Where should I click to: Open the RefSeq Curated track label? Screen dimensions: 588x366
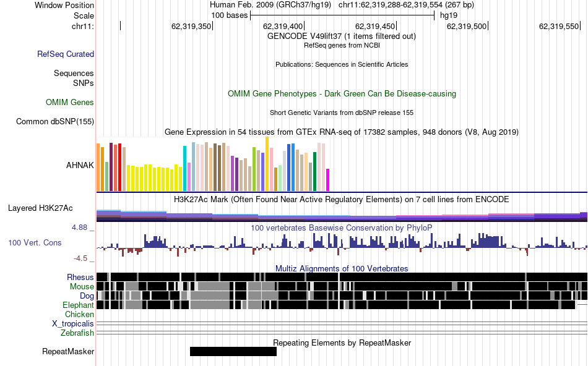[66, 54]
